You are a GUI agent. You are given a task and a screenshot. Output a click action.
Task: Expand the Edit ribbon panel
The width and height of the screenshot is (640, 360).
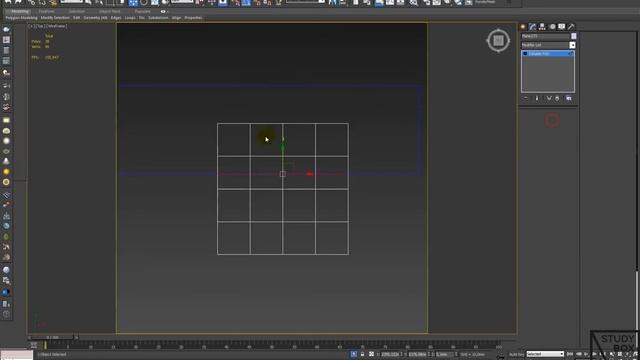click(x=76, y=18)
